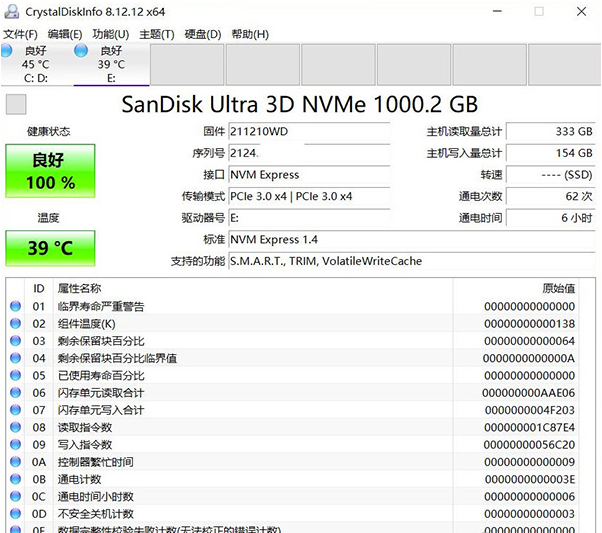Viewport: 602px width, 533px height.
Task: Click status dot for attribute 07
Action: coord(15,410)
